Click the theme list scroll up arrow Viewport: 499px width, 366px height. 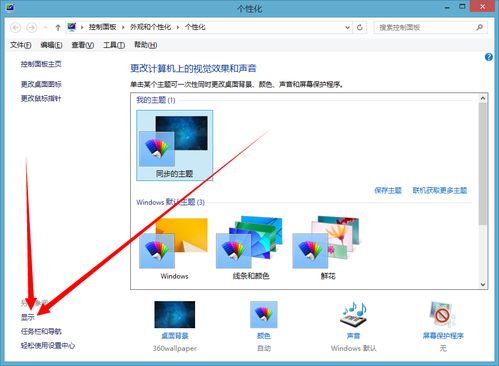(x=483, y=98)
